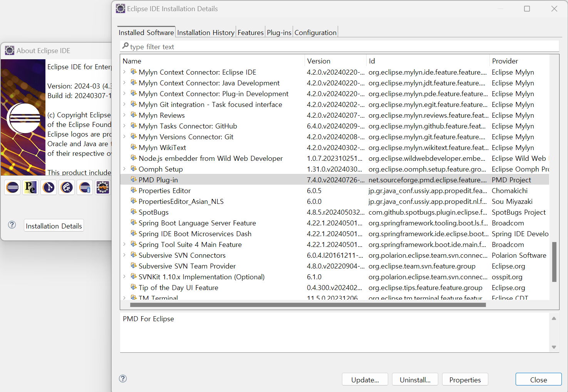Screen dimensions: 568x392
Task: Expand the Oomph Setup entry
Action: [x=124, y=169]
